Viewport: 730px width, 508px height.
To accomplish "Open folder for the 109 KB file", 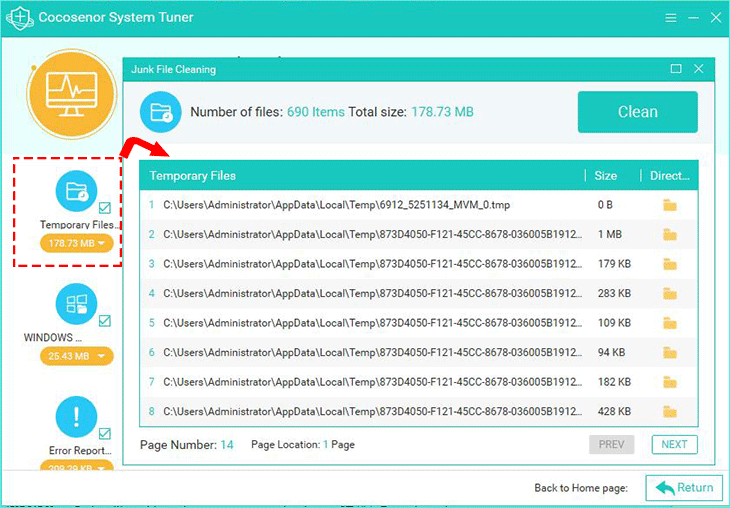I will pyautogui.click(x=669, y=323).
